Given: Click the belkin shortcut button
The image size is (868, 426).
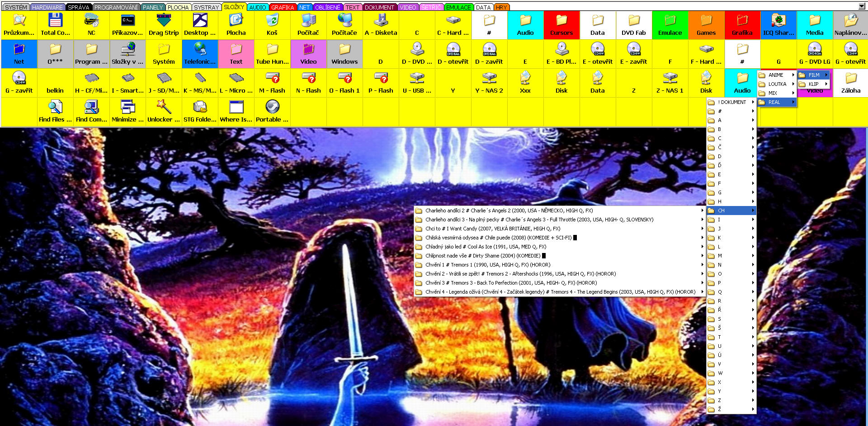Looking at the screenshot, I should click(55, 83).
